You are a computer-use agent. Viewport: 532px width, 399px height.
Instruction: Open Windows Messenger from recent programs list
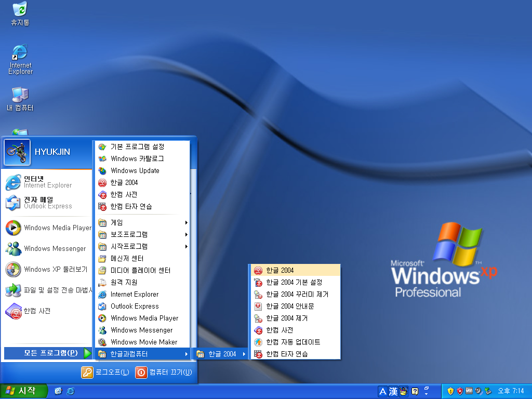coord(46,248)
